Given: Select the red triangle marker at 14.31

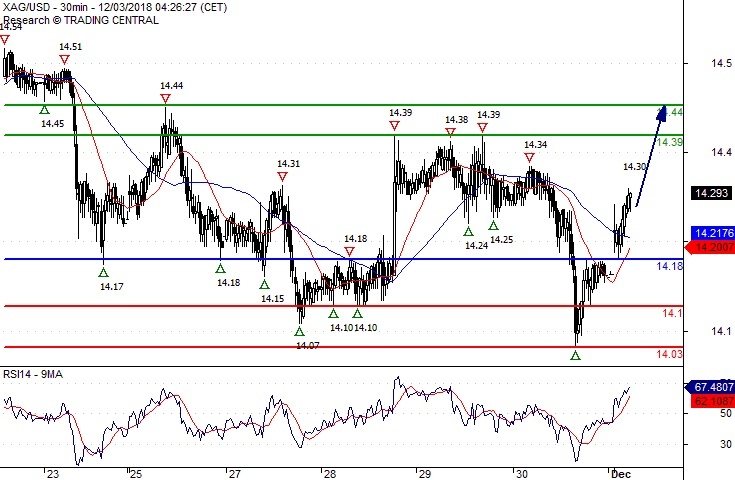Looking at the screenshot, I should 282,176.
